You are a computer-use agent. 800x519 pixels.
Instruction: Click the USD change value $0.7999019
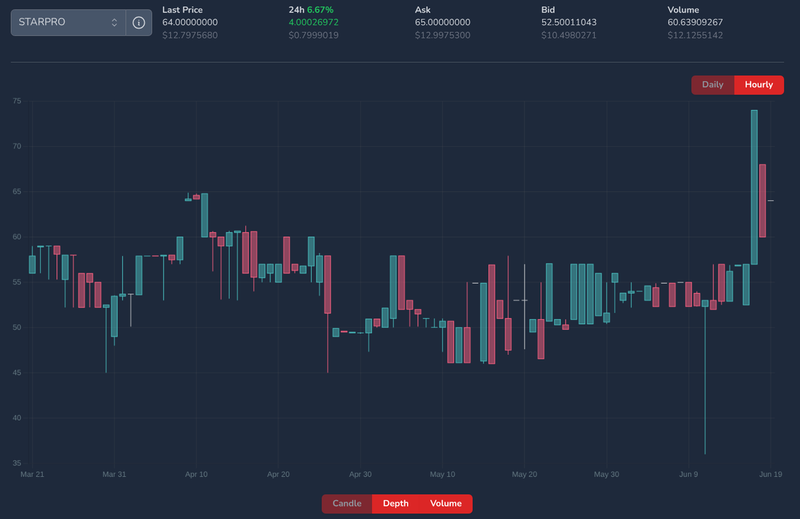[x=313, y=35]
